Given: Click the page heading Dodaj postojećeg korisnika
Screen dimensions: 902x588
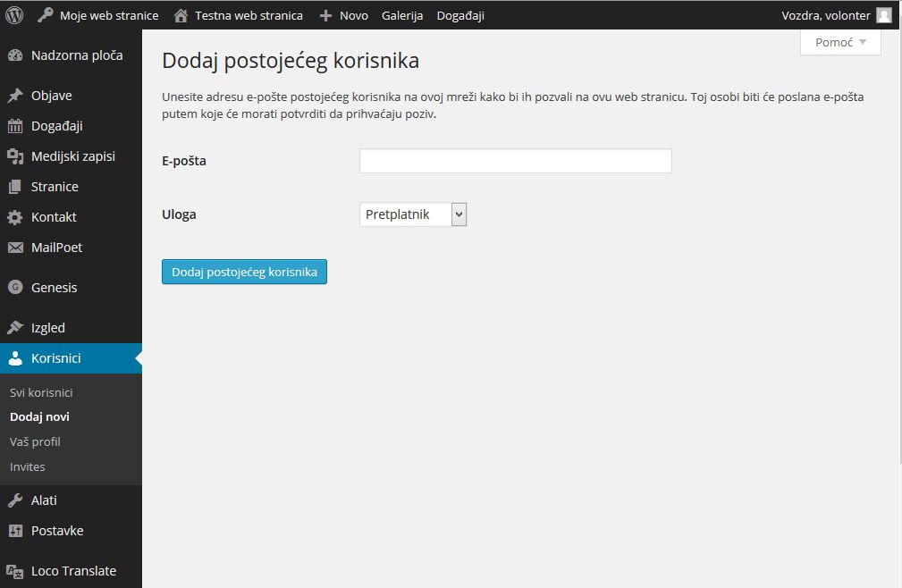Looking at the screenshot, I should point(291,61).
